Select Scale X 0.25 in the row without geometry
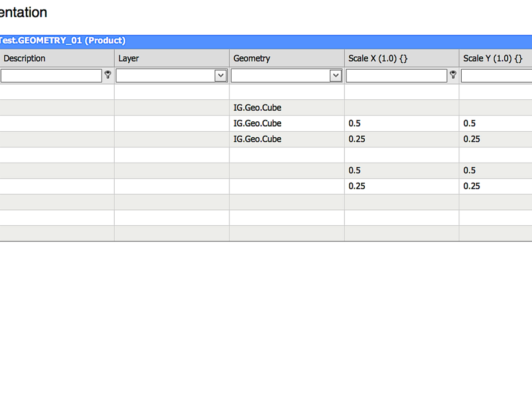Viewport: 532px width, 414px height. [x=402, y=186]
